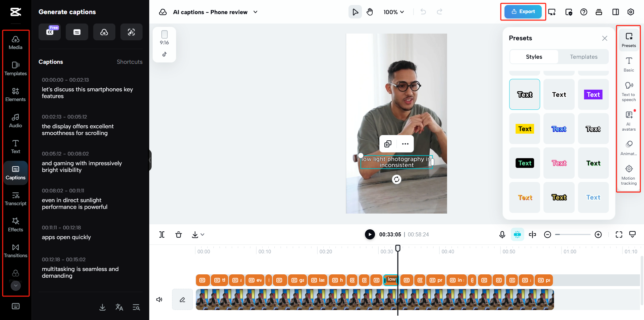Toggle the timeline snapping button
This screenshot has width=644, height=320.
pyautogui.click(x=517, y=234)
